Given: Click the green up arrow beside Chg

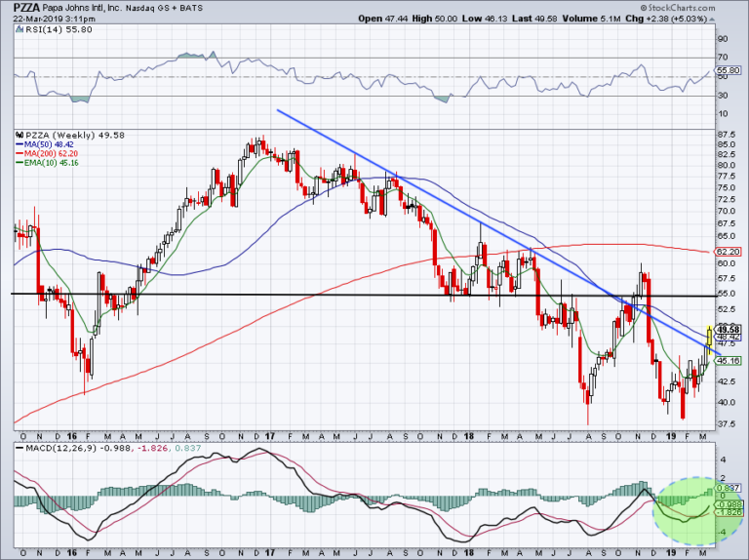Looking at the screenshot, I should [712, 20].
